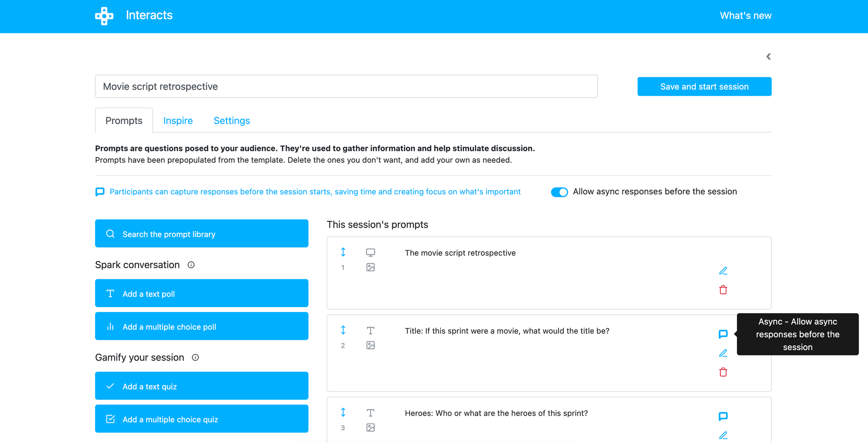Viewport: 868px width, 443px height.
Task: Delete the Title sprint movie prompt
Action: coord(723,372)
